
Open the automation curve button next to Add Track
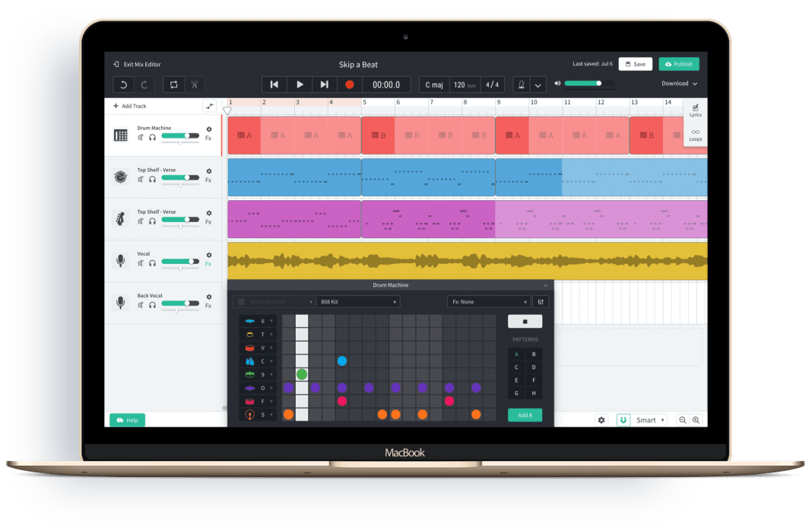pyautogui.click(x=209, y=107)
